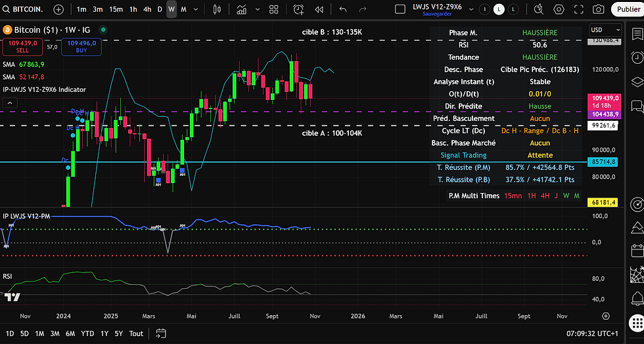
Task: Open the notifications bell icon
Action: pyautogui.click(x=637, y=299)
